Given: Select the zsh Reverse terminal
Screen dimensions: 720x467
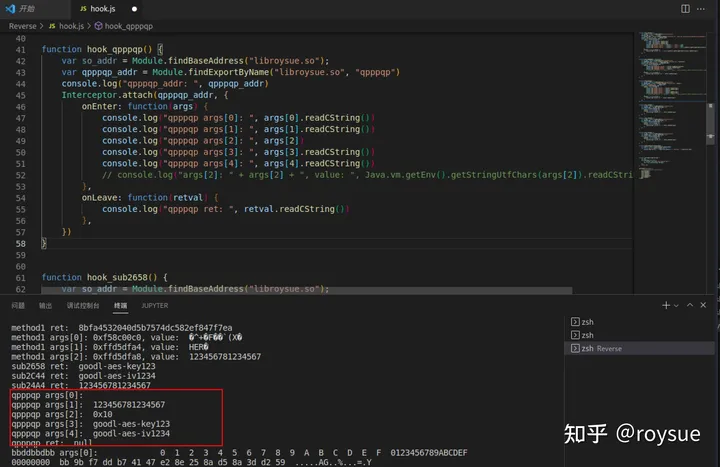Looking at the screenshot, I should pyautogui.click(x=639, y=349).
